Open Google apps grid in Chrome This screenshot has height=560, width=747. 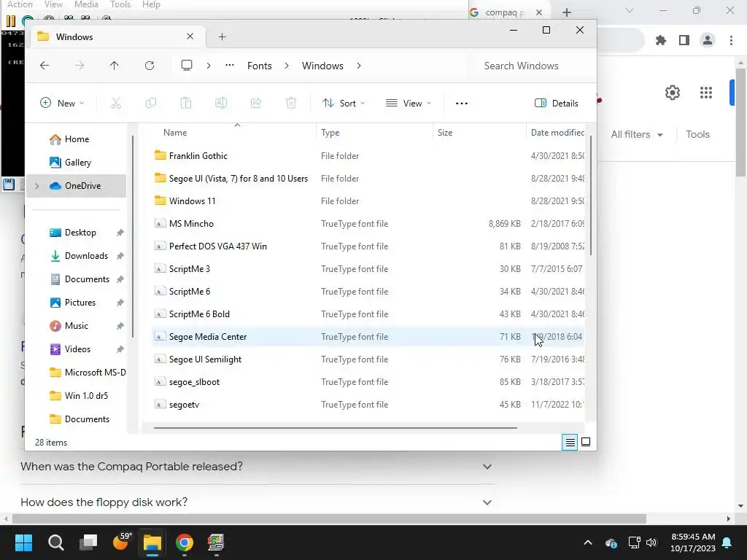point(706,93)
